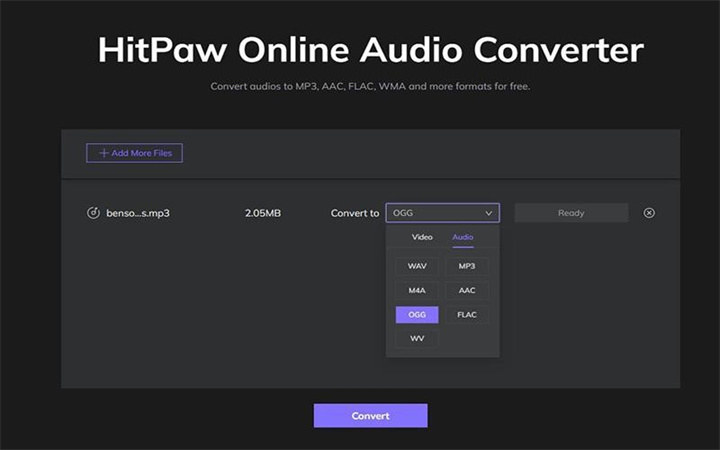Viewport: 720px width, 450px height.
Task: Collapse the dropdown using its chevron arrow
Action: (489, 213)
